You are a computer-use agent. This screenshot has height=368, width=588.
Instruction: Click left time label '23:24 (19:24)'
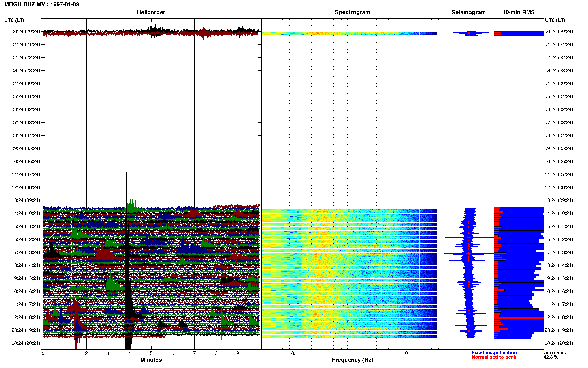point(26,330)
